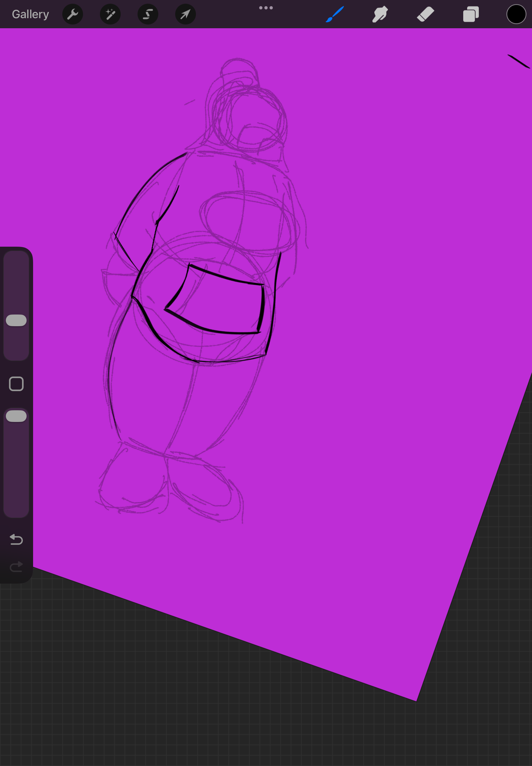Select the Eraser tool
532x766 pixels.
coord(425,14)
